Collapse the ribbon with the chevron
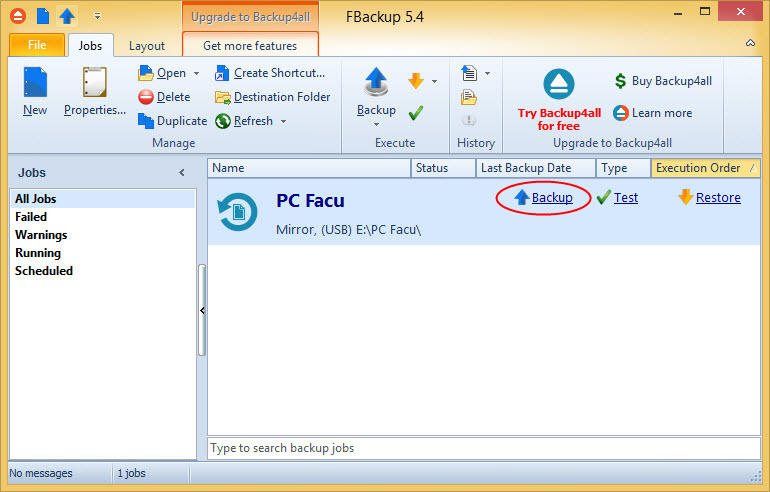Viewport: 770px width, 492px height. point(750,43)
